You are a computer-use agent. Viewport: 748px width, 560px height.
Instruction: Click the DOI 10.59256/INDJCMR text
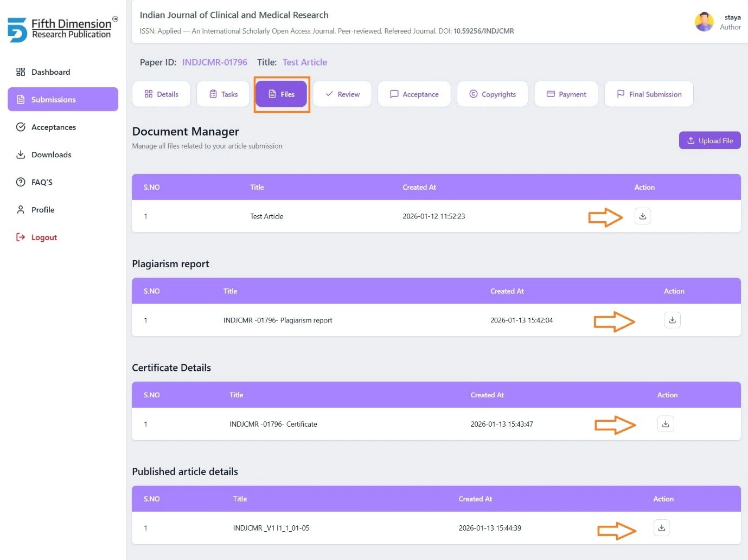coord(484,31)
